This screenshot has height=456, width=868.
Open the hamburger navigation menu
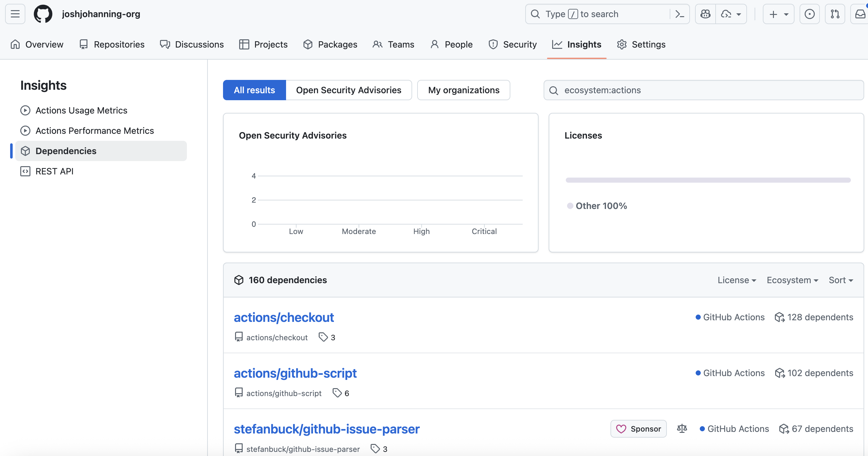[x=15, y=14]
